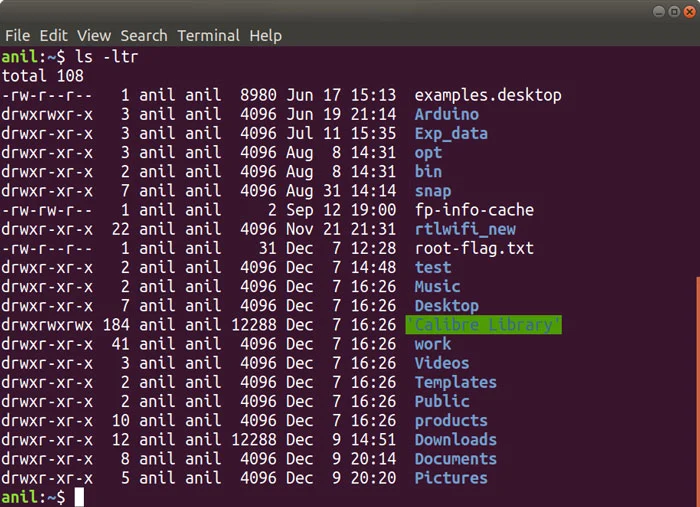Click the 'Templates' directory name
This screenshot has width=700, height=507.
(455, 382)
